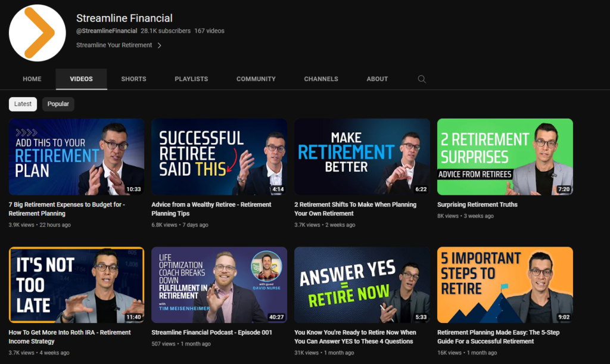Click title 'Retirement Planning Made Easy'

pos(499,337)
